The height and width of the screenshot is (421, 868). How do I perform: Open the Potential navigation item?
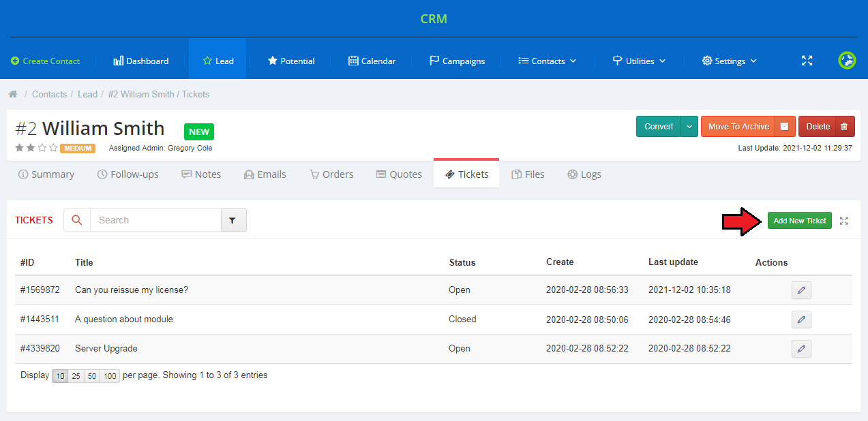pos(291,61)
